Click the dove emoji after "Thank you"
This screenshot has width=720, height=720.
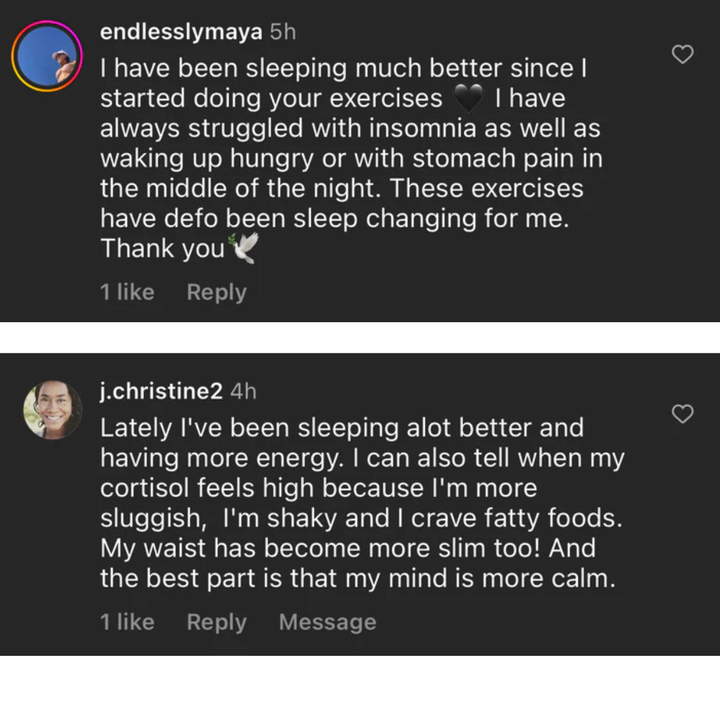[x=245, y=249]
